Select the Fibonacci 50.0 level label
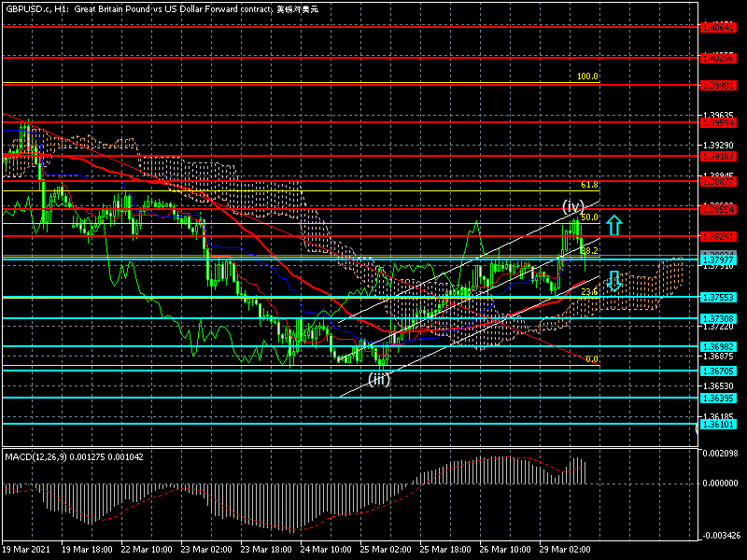 point(588,217)
